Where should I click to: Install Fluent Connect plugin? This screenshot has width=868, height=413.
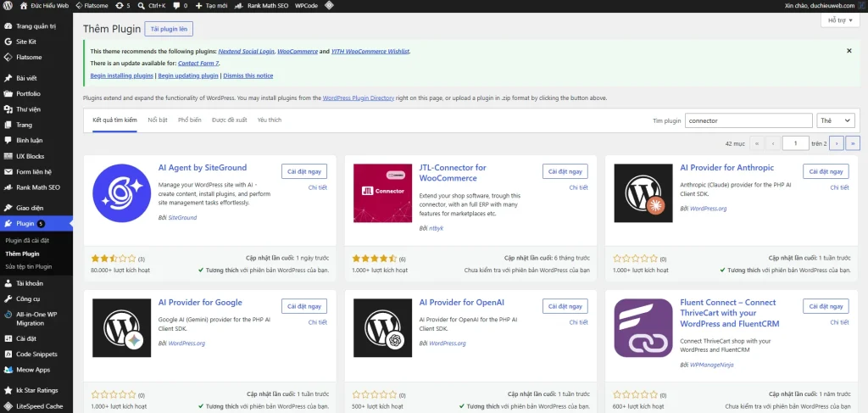point(826,306)
